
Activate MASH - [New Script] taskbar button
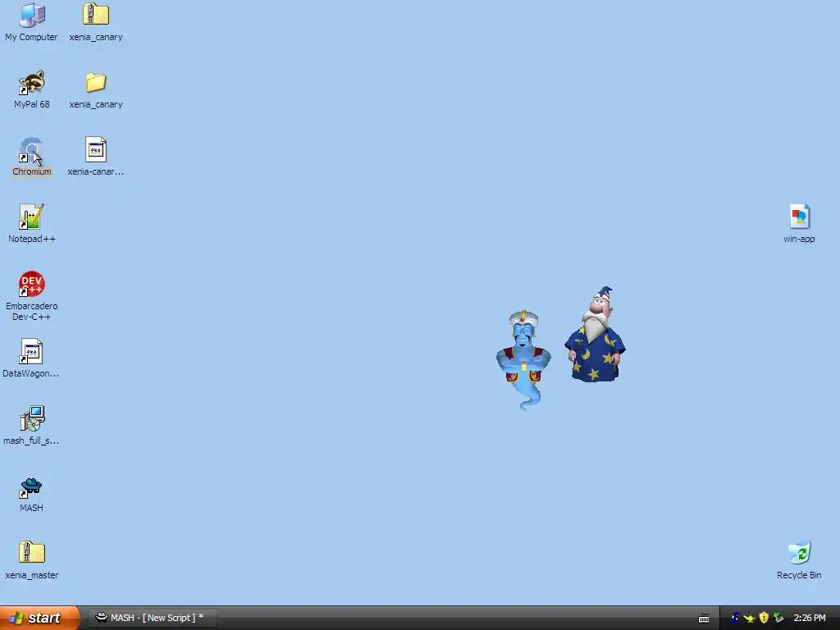(152, 618)
